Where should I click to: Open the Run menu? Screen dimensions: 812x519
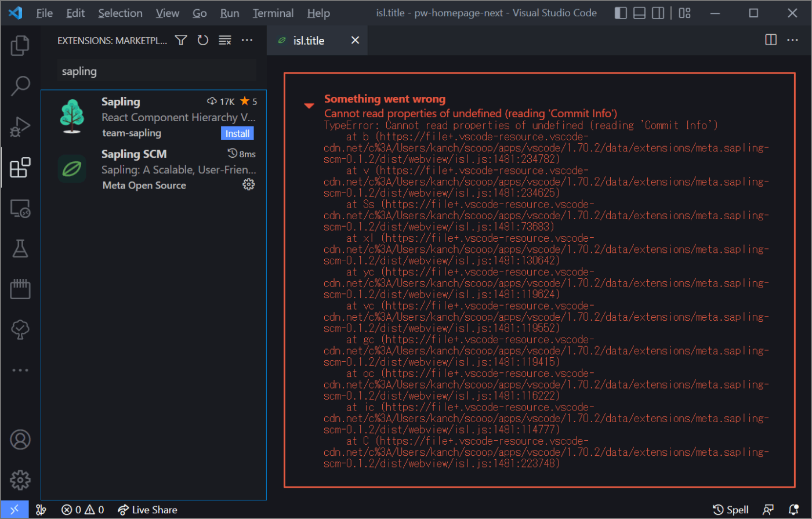[x=230, y=13]
